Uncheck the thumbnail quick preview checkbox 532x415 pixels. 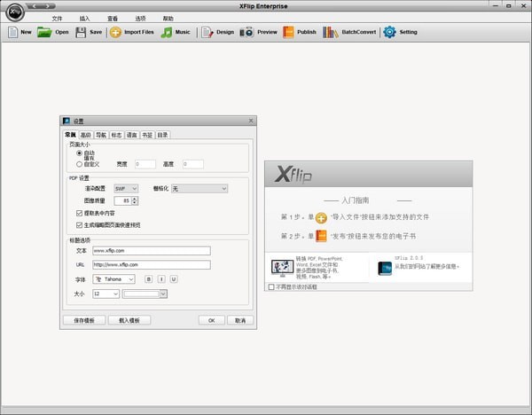point(80,225)
